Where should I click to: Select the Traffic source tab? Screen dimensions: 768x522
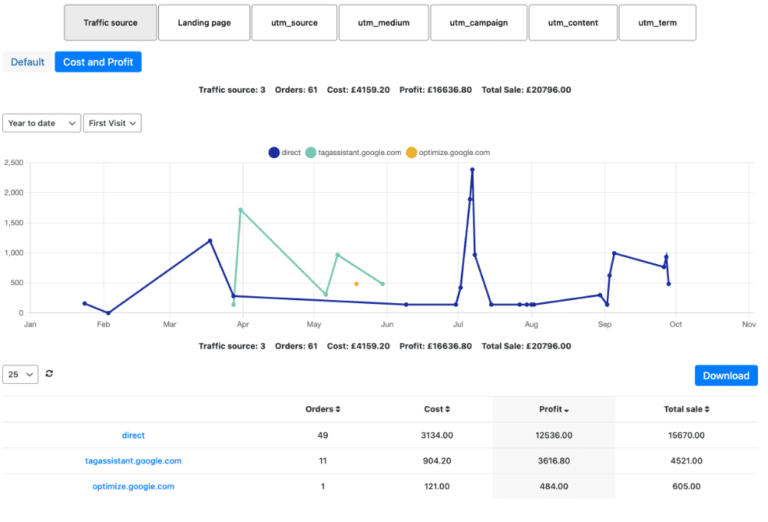coord(110,23)
